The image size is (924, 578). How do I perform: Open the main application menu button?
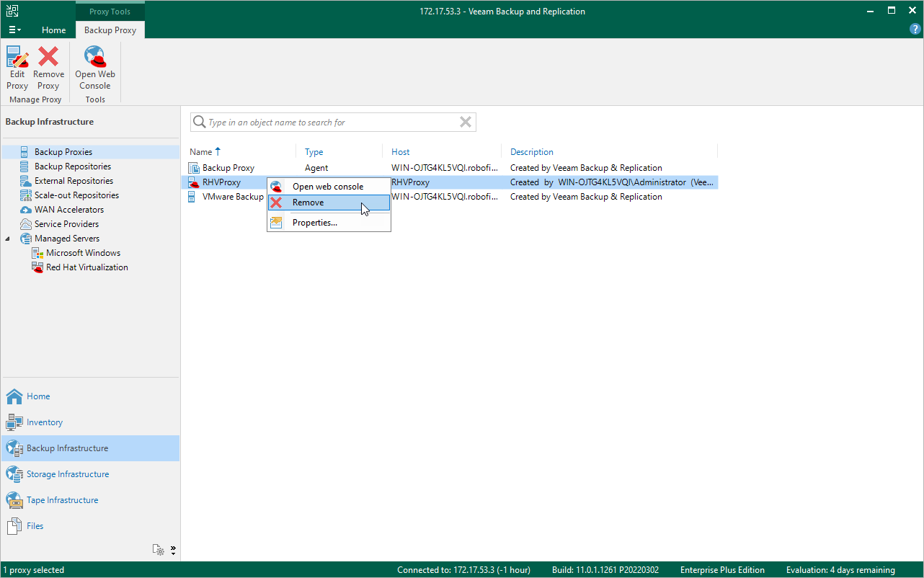[x=14, y=30]
